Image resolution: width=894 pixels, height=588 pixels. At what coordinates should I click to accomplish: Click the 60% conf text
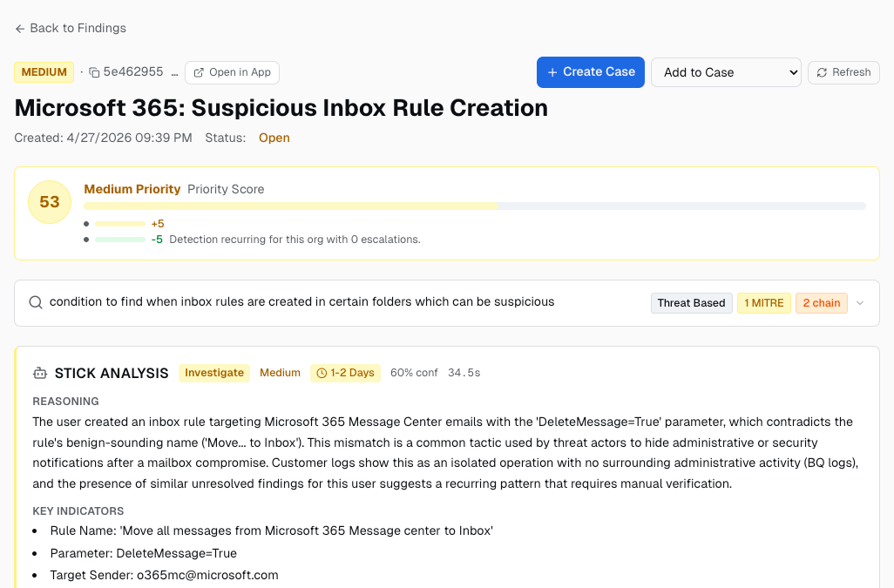click(414, 373)
